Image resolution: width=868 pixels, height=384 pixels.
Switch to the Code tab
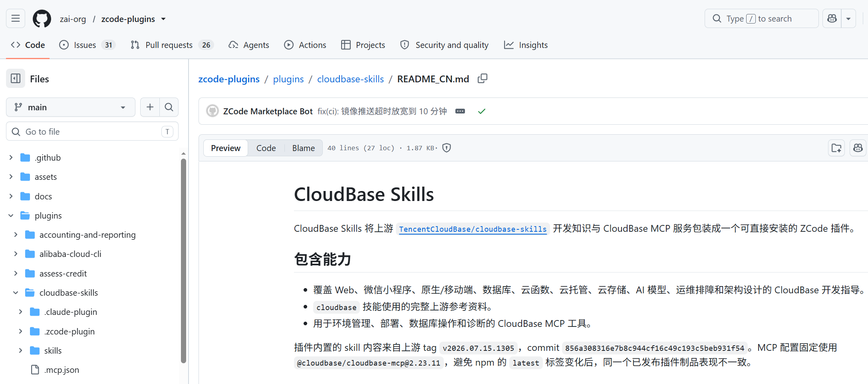(28, 45)
